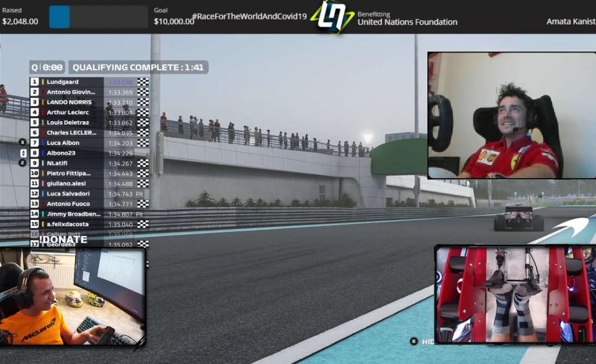Click position number 14 box
Screen dimensions: 596x364
pyautogui.click(x=35, y=214)
